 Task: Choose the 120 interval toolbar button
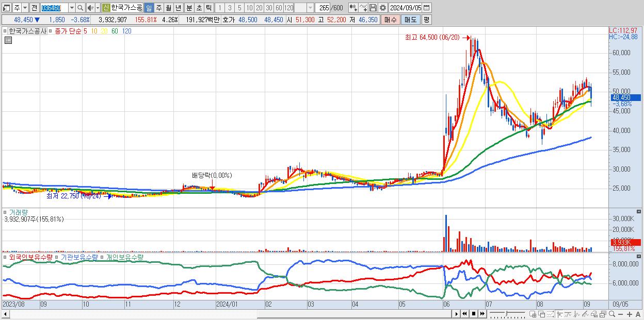289,8
